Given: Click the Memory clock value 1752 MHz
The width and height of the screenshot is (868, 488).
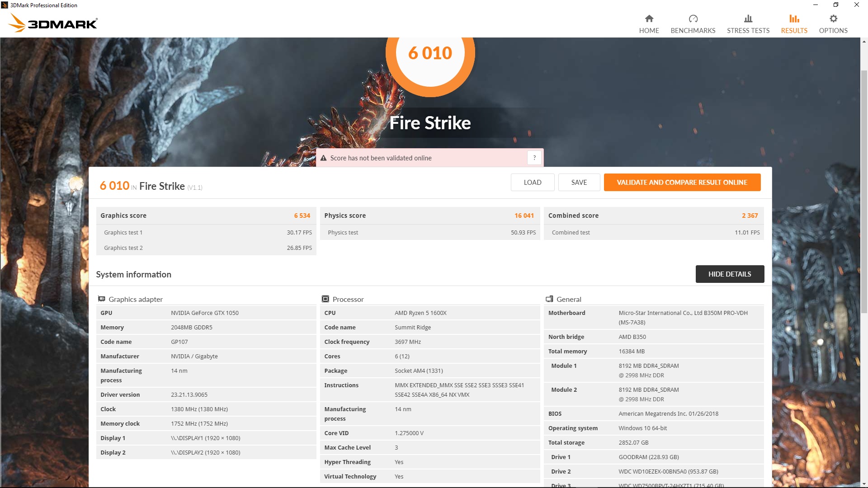Looking at the screenshot, I should coord(199,424).
